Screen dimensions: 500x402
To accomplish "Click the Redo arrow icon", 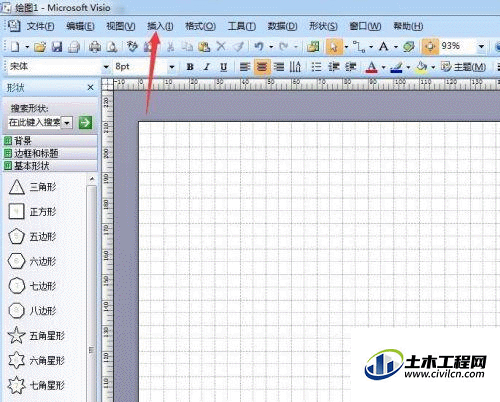I will [x=284, y=46].
